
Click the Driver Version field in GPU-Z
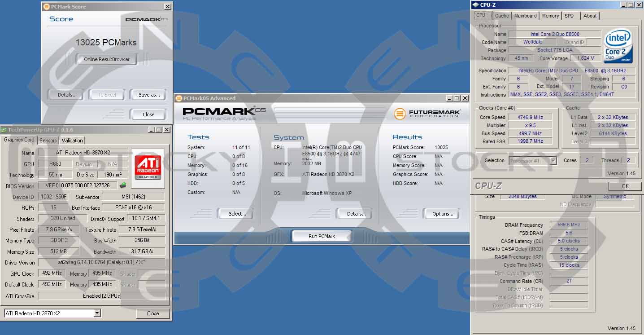[102, 263]
